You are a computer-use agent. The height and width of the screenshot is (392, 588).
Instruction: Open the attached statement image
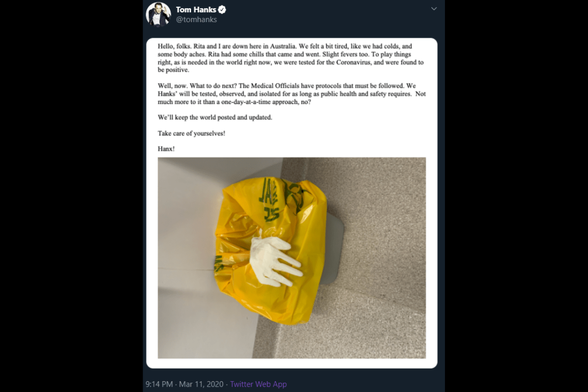pyautogui.click(x=292, y=203)
